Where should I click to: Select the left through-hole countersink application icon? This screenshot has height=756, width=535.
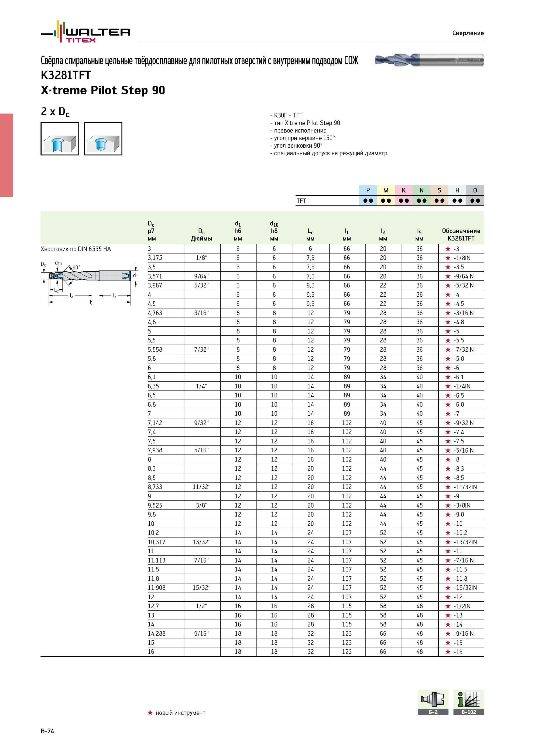60,139
